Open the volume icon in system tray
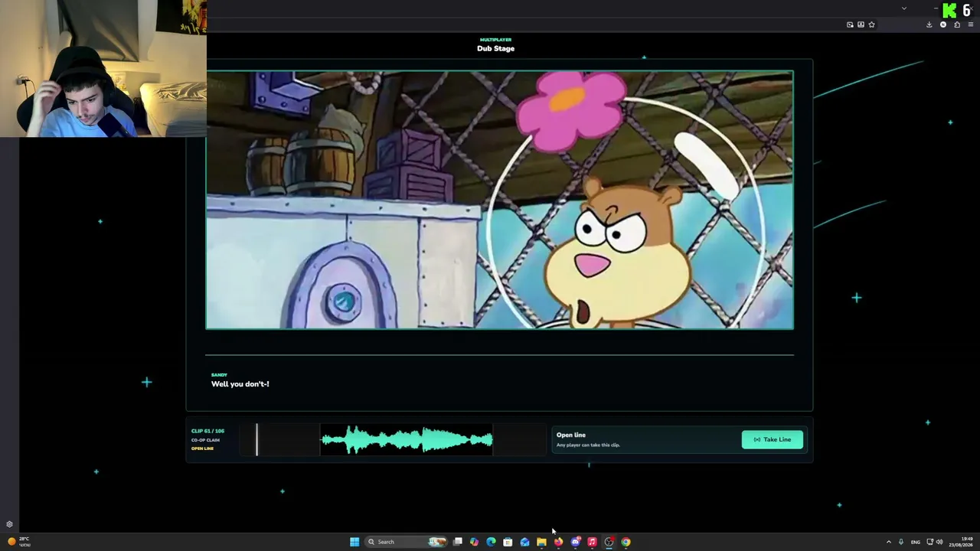The image size is (980, 551). (939, 542)
